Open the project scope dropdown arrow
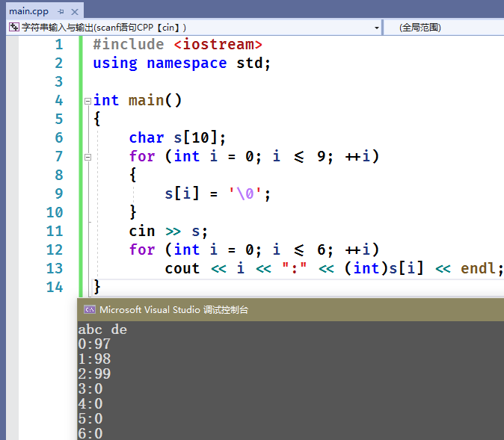This screenshot has width=504, height=440. [x=376, y=28]
